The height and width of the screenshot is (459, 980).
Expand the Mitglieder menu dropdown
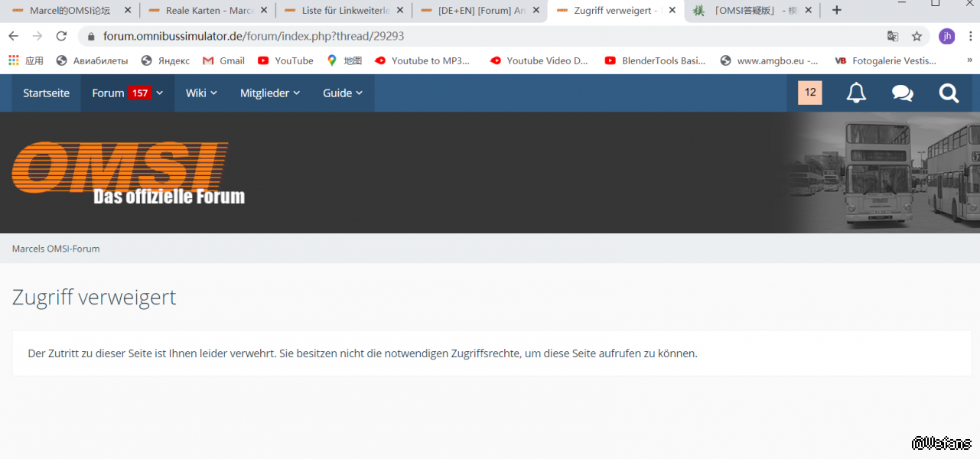pos(270,93)
